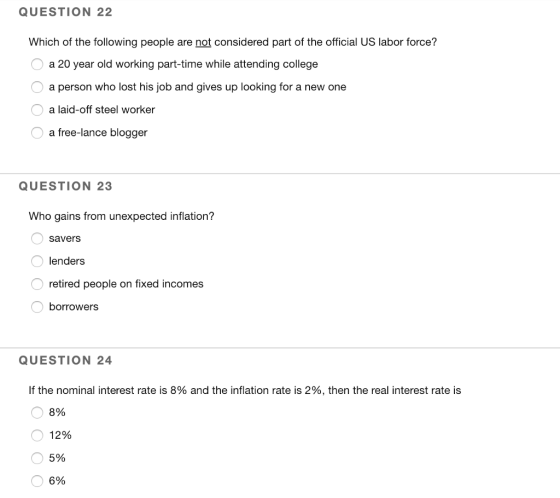Image resolution: width=560 pixels, height=498 pixels.
Task: Click the underlined word 'not' in Question 22
Action: tap(203, 42)
